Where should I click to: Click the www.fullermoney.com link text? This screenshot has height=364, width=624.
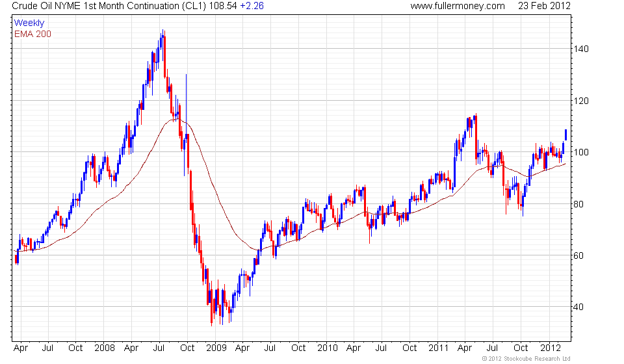pyautogui.click(x=458, y=6)
